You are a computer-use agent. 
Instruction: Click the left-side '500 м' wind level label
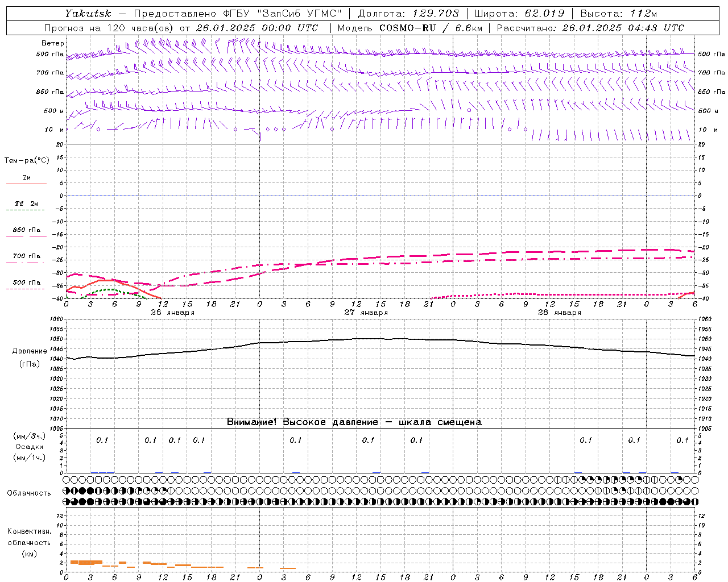point(54,111)
